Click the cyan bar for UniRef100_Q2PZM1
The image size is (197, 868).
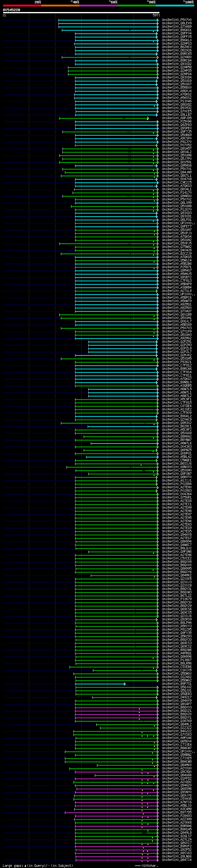click(123, 342)
